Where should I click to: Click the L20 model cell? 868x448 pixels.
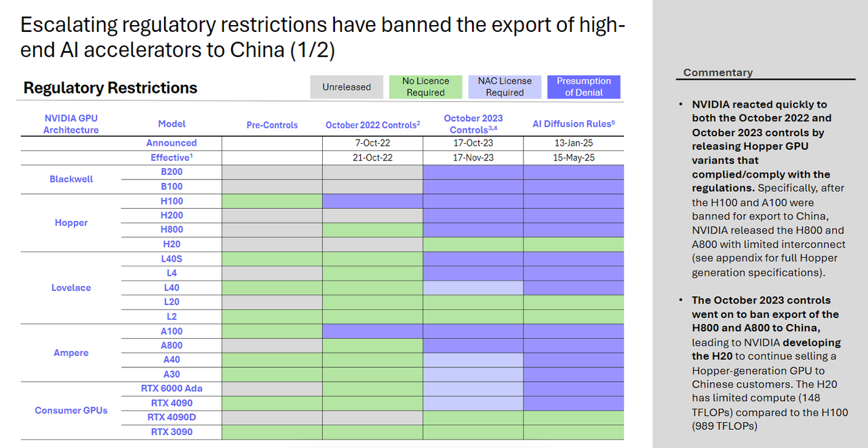[x=172, y=302]
